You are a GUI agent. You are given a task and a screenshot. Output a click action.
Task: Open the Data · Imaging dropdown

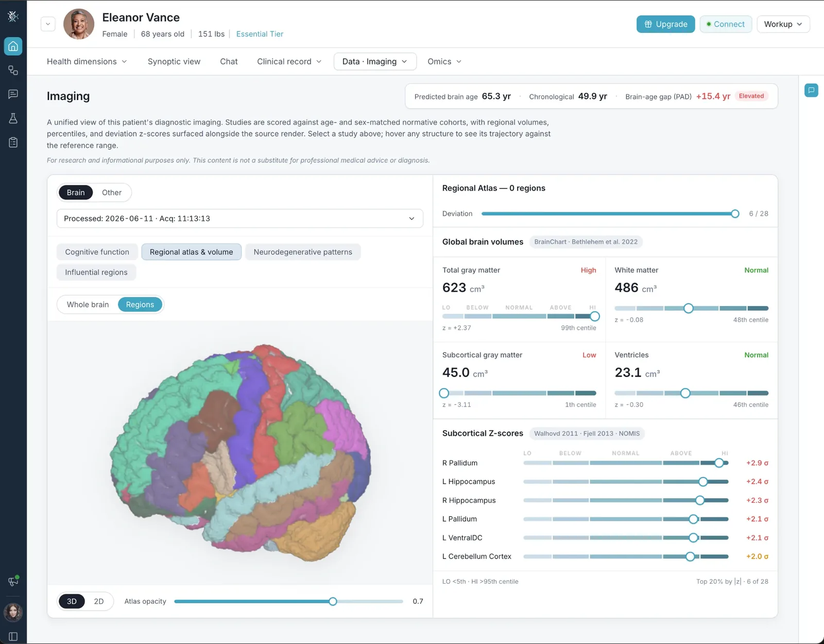click(375, 61)
